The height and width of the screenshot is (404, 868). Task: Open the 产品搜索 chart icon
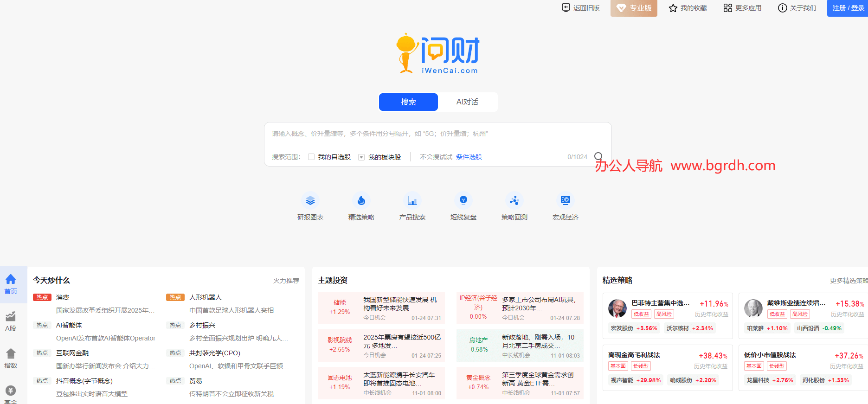(x=412, y=200)
